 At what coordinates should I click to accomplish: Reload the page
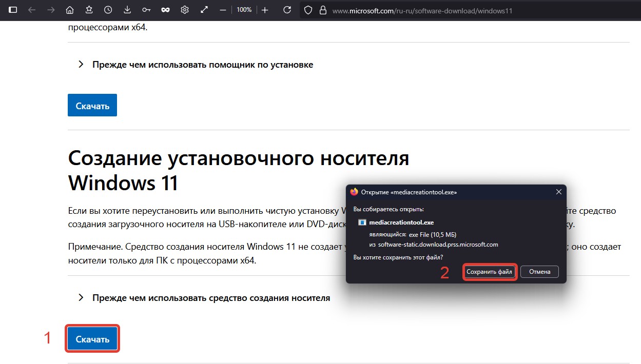point(287,10)
